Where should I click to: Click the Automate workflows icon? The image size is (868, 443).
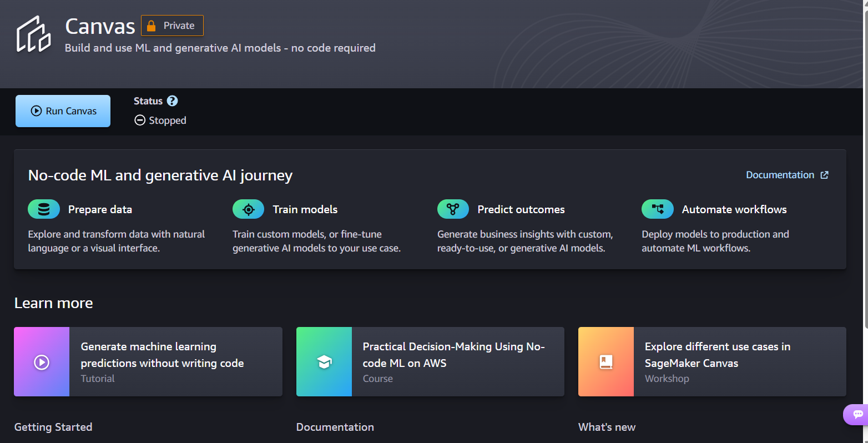tap(658, 209)
